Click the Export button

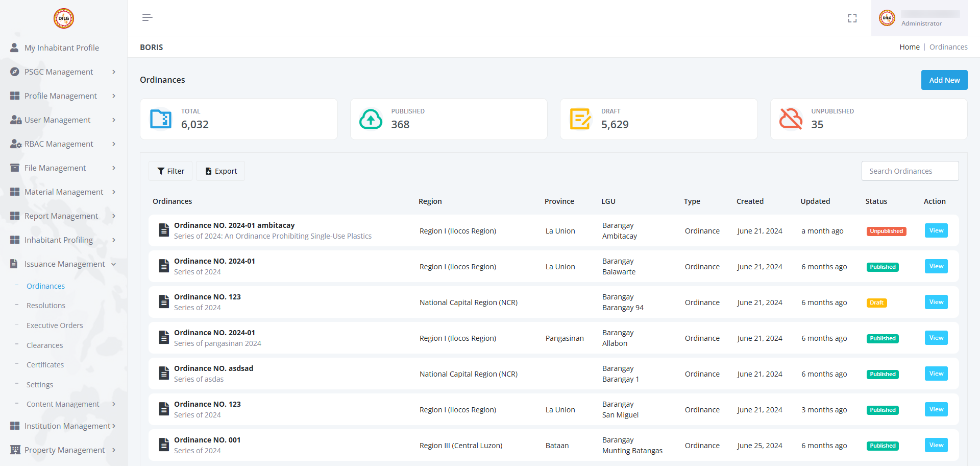click(220, 171)
